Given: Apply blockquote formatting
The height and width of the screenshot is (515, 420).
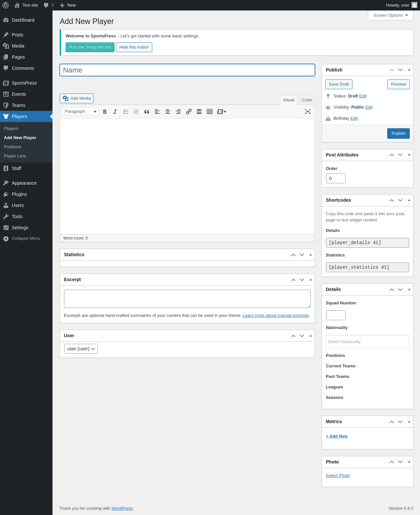Looking at the screenshot, I should click(x=147, y=112).
